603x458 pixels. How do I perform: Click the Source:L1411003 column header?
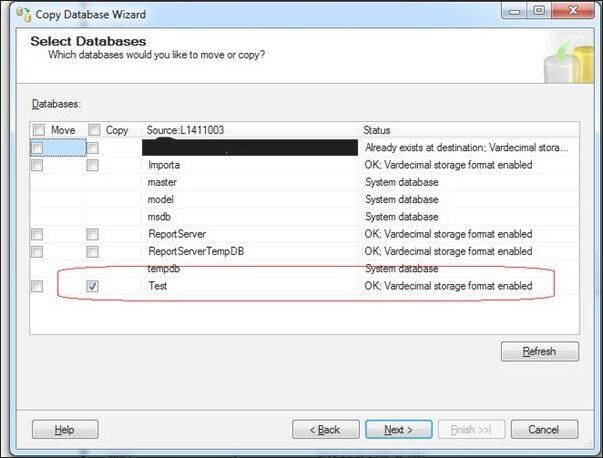(x=250, y=130)
